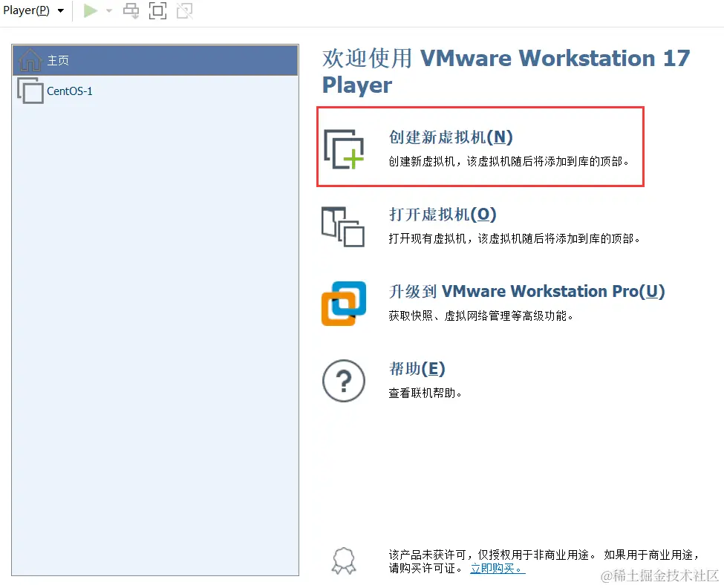The width and height of the screenshot is (724, 588).
Task: Open the Player(P) menu
Action: point(33,10)
